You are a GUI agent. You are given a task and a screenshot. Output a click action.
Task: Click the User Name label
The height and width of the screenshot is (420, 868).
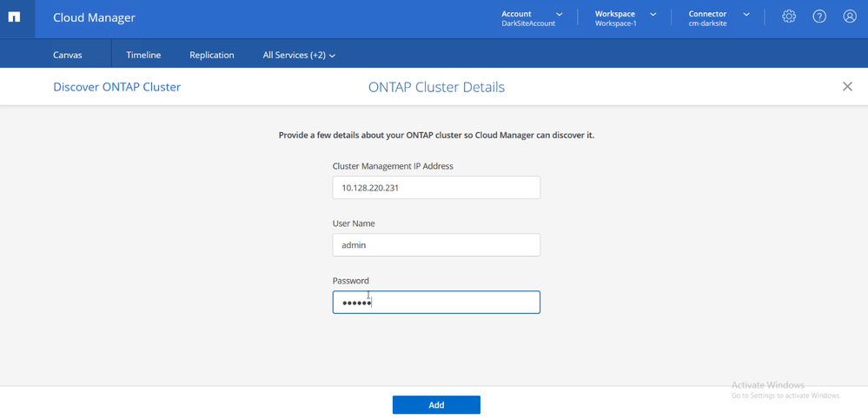pyautogui.click(x=354, y=223)
